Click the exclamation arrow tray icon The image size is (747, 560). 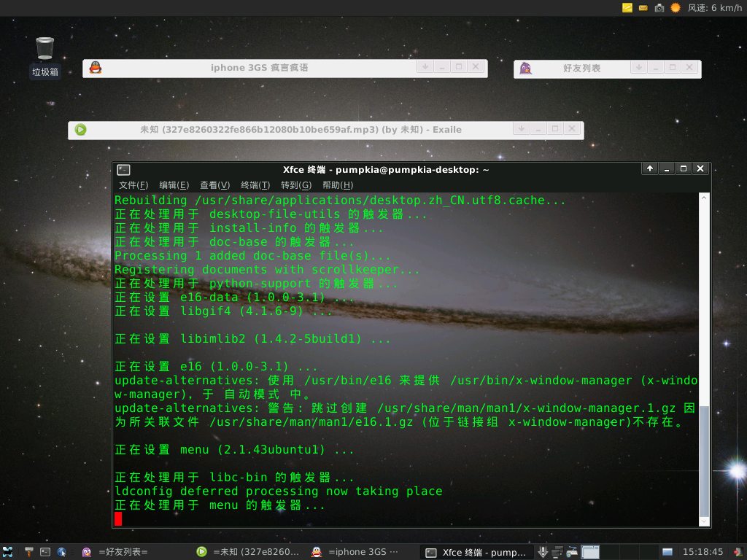(543, 552)
